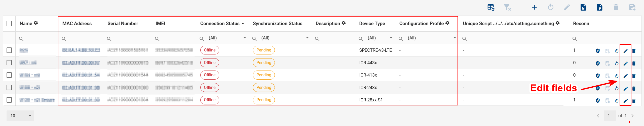This screenshot has height=126, width=644.
Task: Open the page size dropdown showing 10
Action: click(x=20, y=116)
